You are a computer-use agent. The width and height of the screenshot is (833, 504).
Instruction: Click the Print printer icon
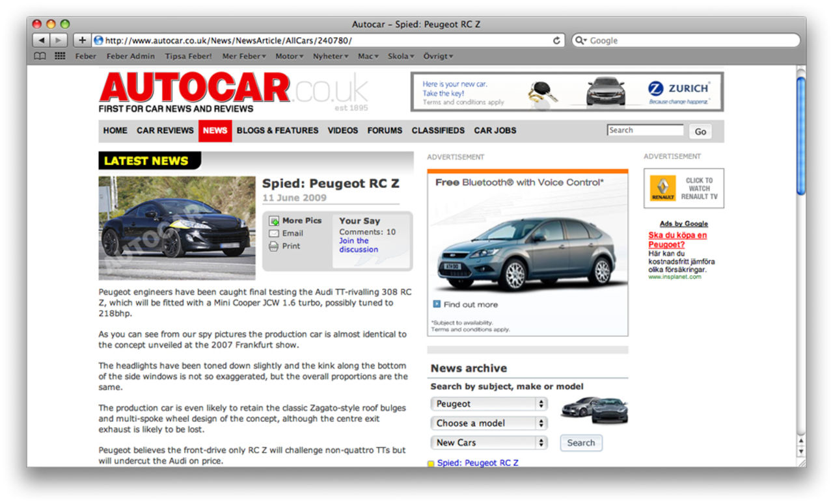[274, 246]
